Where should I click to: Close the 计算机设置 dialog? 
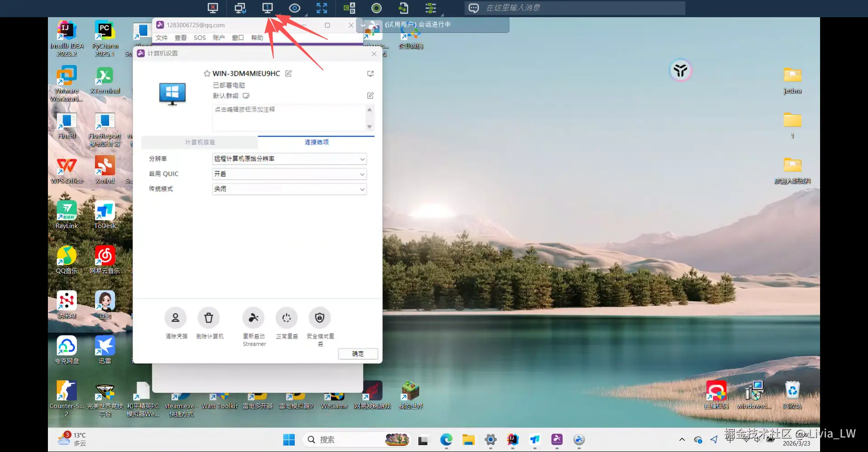374,53
